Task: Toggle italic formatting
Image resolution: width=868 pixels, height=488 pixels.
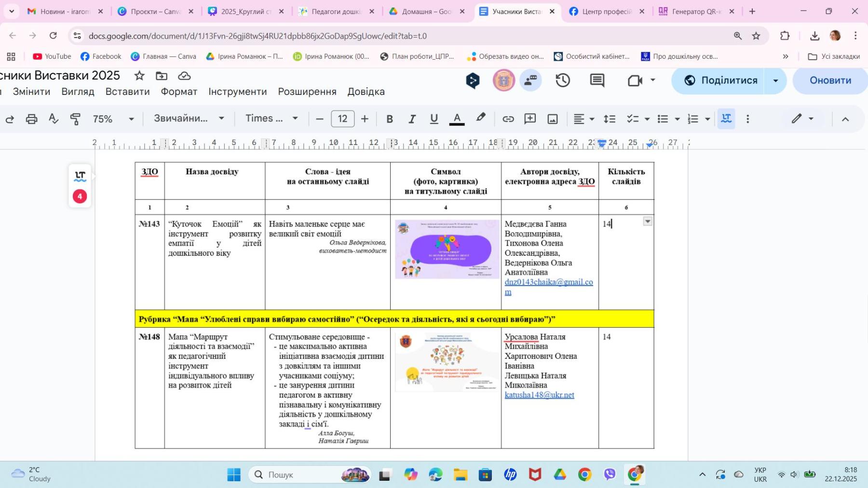Action: coord(412,119)
